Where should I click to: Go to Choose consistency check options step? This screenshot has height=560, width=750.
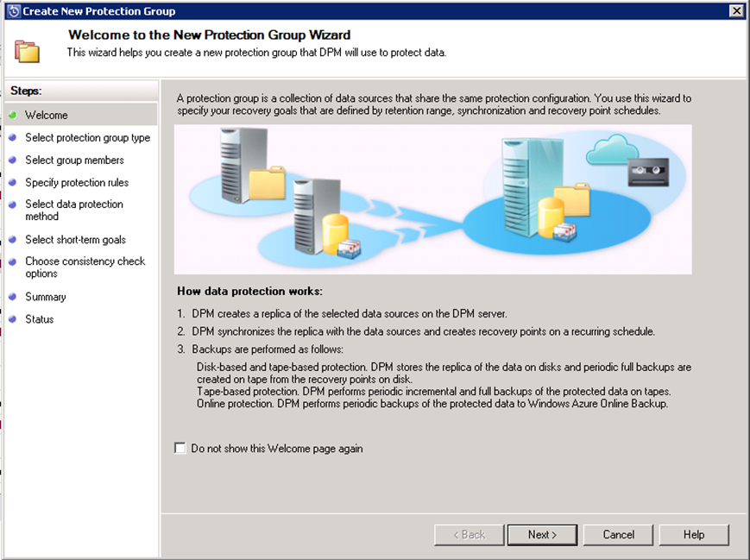coord(85,267)
